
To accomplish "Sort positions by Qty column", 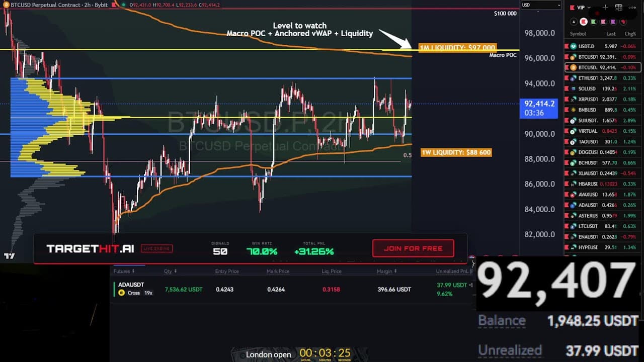I will coord(170,271).
